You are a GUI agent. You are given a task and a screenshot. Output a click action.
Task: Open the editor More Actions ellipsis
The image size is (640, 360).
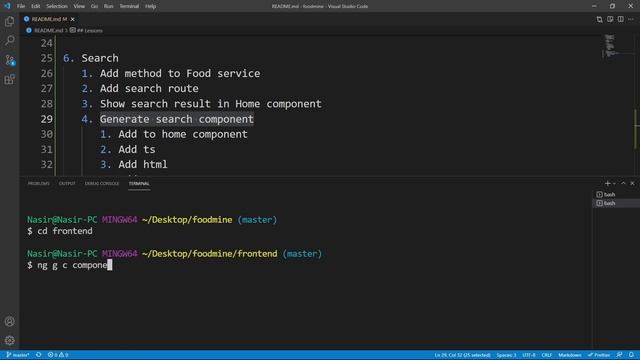pyautogui.click(x=631, y=19)
